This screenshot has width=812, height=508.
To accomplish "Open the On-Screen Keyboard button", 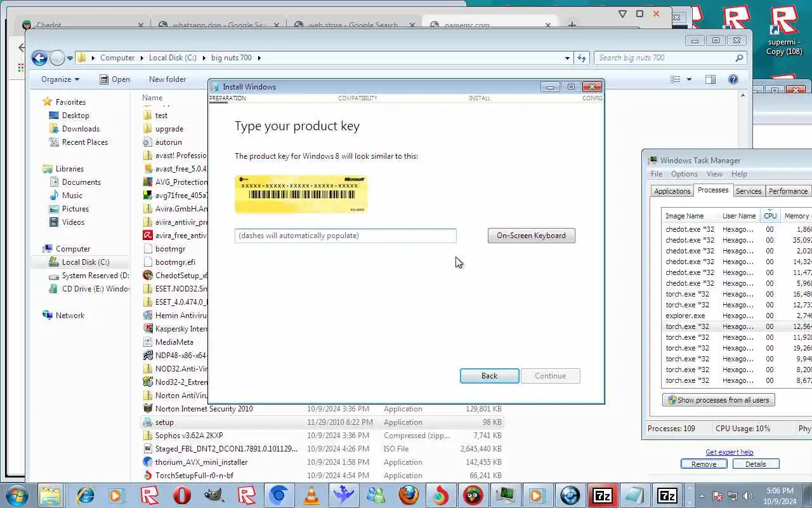I will (531, 236).
